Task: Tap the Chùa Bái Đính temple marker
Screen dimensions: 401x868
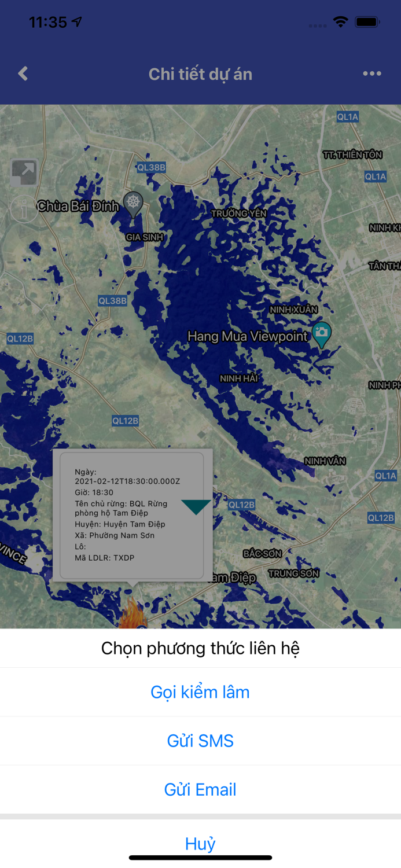Action: [134, 204]
